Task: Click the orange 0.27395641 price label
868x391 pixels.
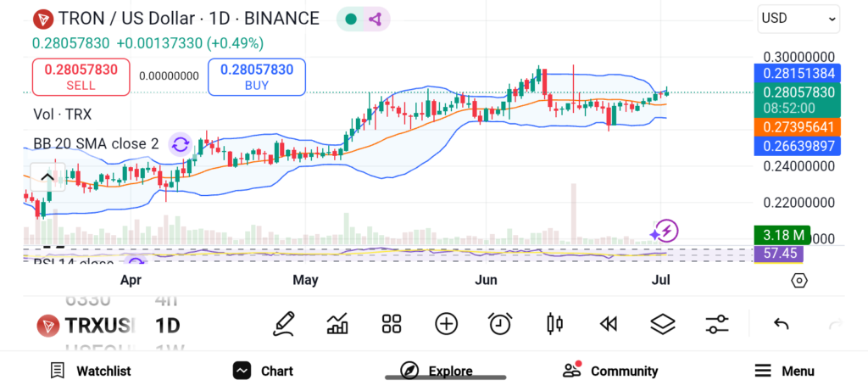Action: (x=797, y=127)
